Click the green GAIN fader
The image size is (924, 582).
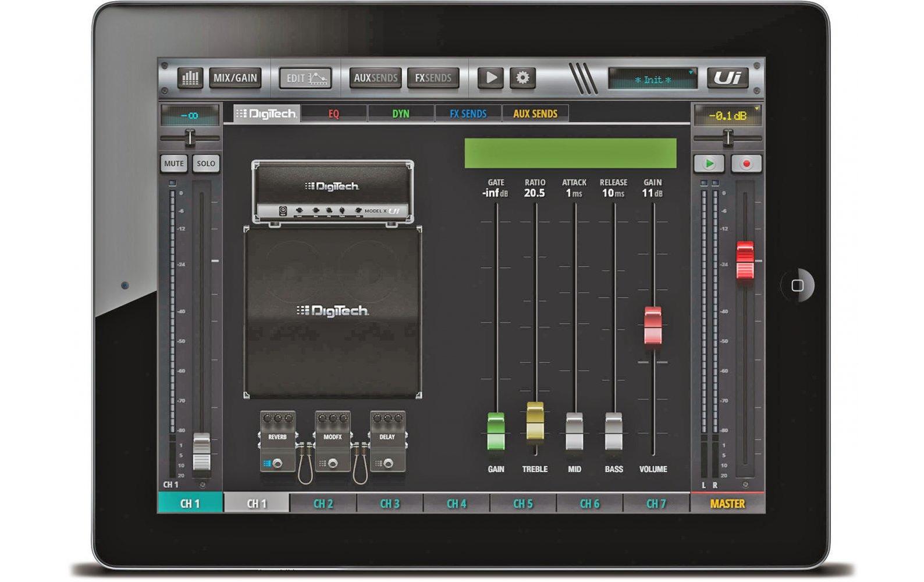point(496,431)
